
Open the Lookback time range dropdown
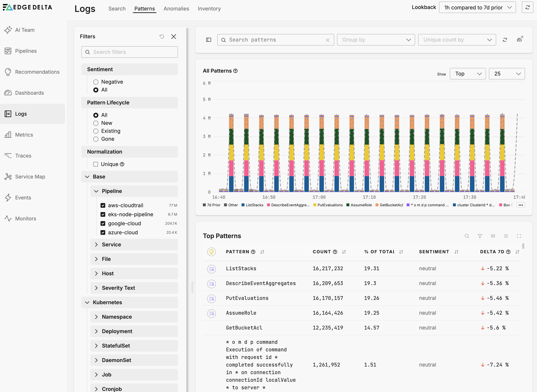pyautogui.click(x=477, y=7)
